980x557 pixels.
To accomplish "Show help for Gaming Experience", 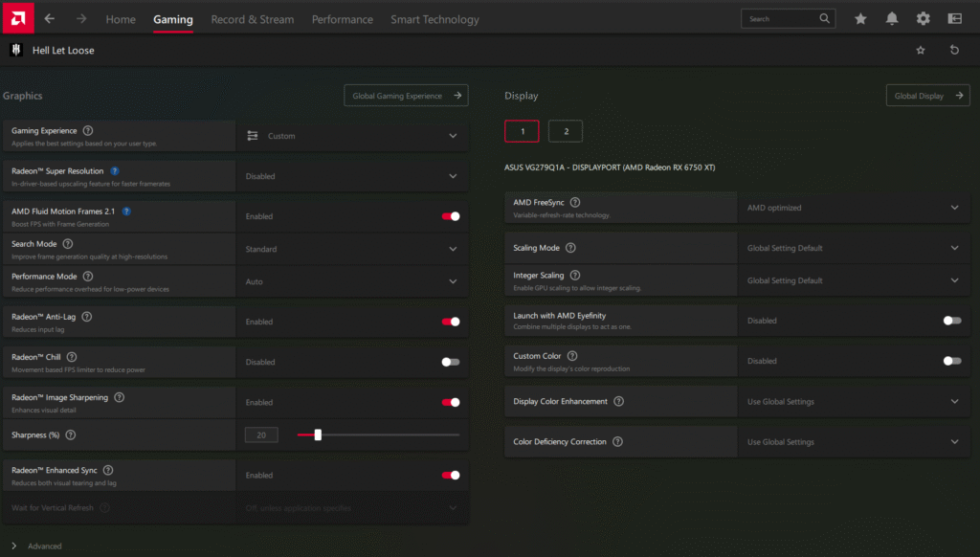I will tap(88, 131).
